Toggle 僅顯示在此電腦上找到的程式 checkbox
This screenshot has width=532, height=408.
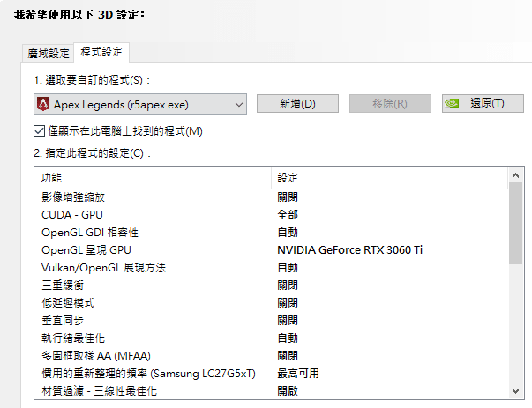click(39, 130)
